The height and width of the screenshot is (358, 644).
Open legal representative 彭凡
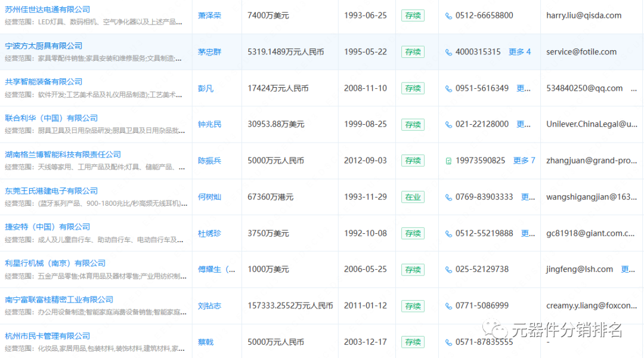(x=206, y=88)
